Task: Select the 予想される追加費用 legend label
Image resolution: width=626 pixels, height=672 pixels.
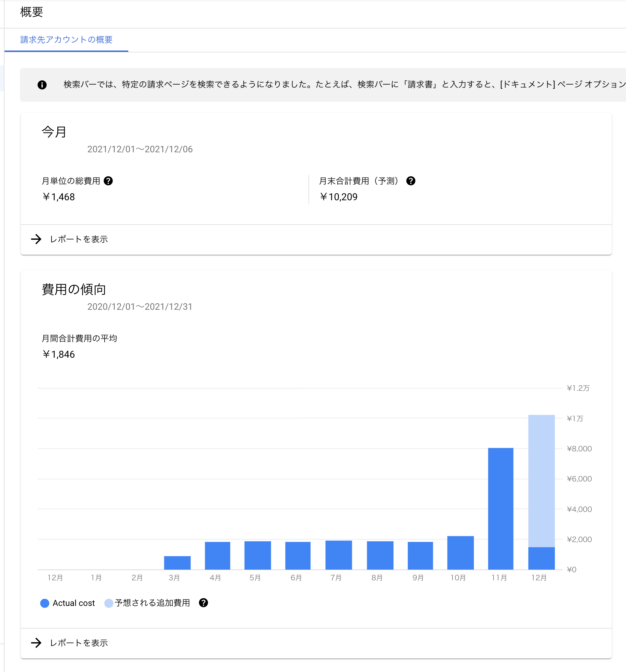Action: [x=152, y=603]
